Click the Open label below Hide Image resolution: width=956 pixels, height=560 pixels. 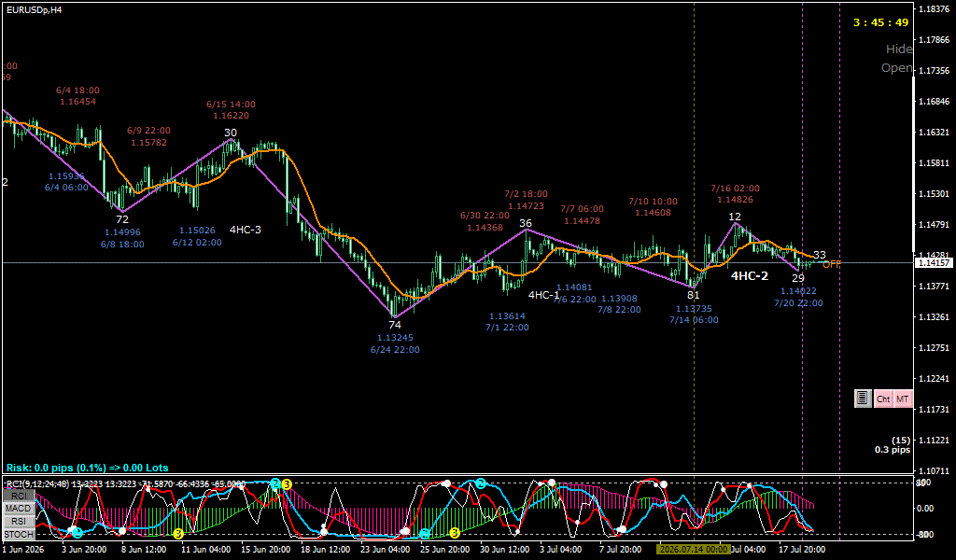click(x=897, y=68)
